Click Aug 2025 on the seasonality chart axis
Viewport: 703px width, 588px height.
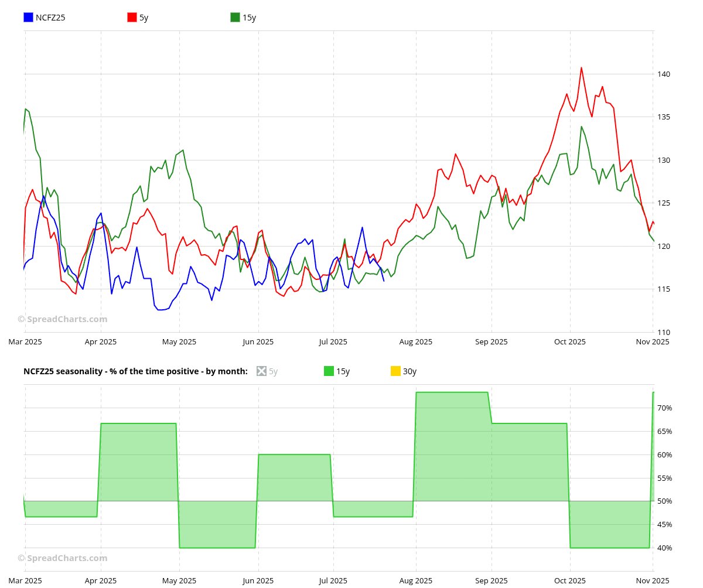[x=416, y=580]
